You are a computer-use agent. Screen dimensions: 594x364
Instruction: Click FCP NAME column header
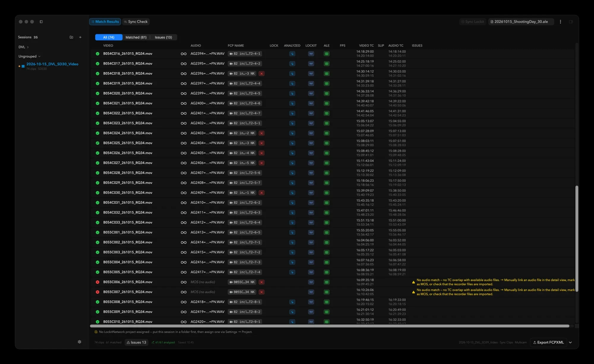coord(236,45)
